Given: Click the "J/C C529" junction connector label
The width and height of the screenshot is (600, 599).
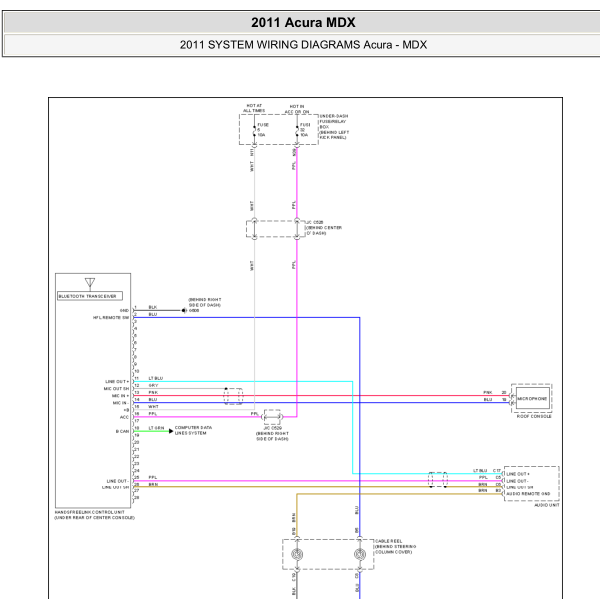Looking at the screenshot, I should 272,428.
